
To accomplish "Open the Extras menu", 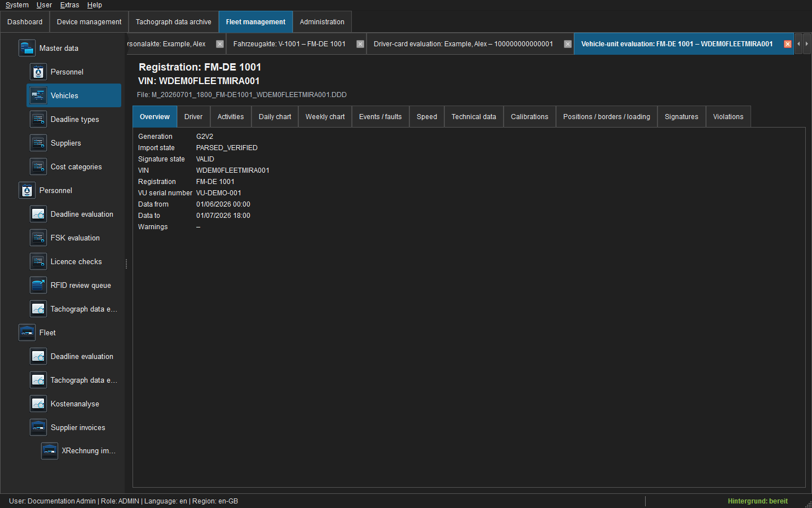I will pos(69,5).
